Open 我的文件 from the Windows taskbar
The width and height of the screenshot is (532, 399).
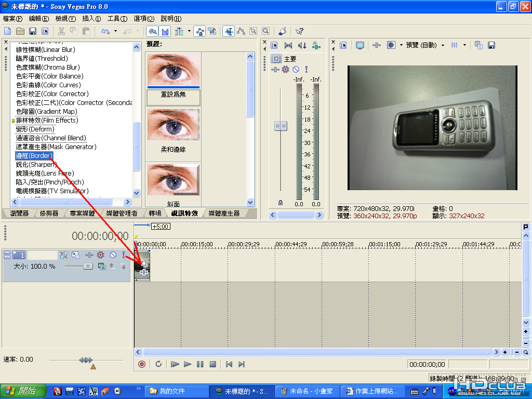[172, 391]
